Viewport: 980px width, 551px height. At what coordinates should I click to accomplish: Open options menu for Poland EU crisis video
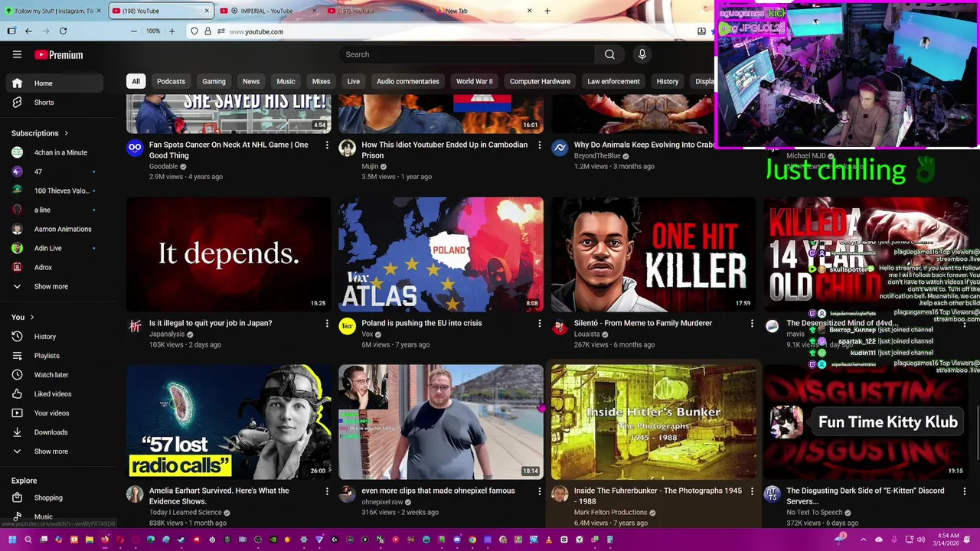[539, 324]
